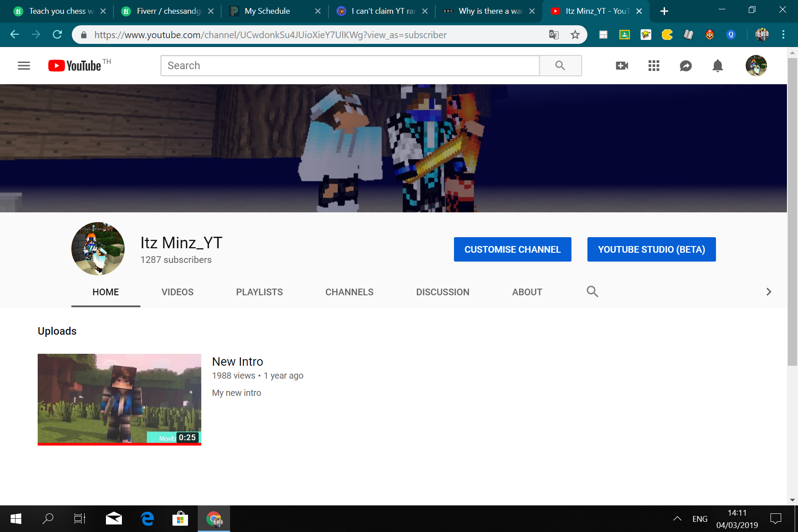Screen dimensions: 798x532
Task: Click the CUSTOMISE CHANNEL button
Action: [x=512, y=249]
